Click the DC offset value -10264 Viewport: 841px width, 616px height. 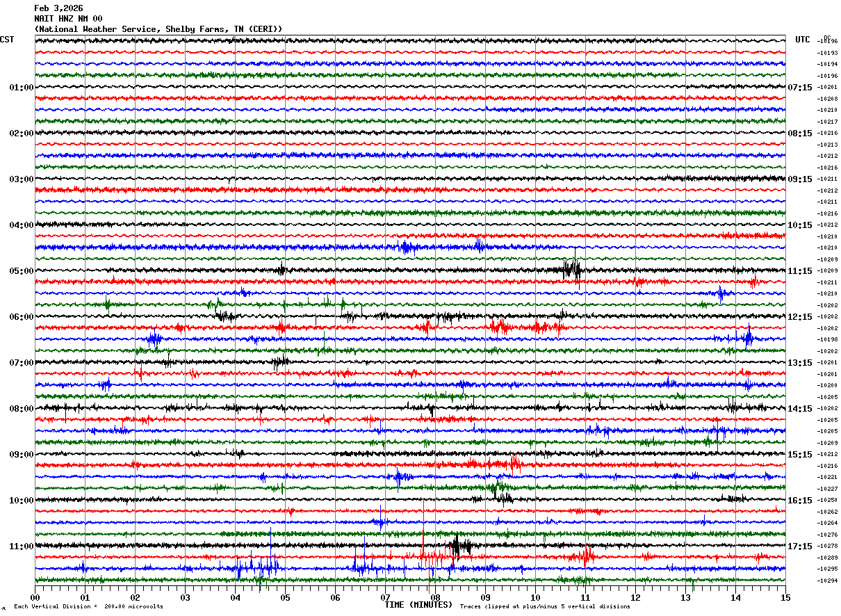pyautogui.click(x=828, y=523)
